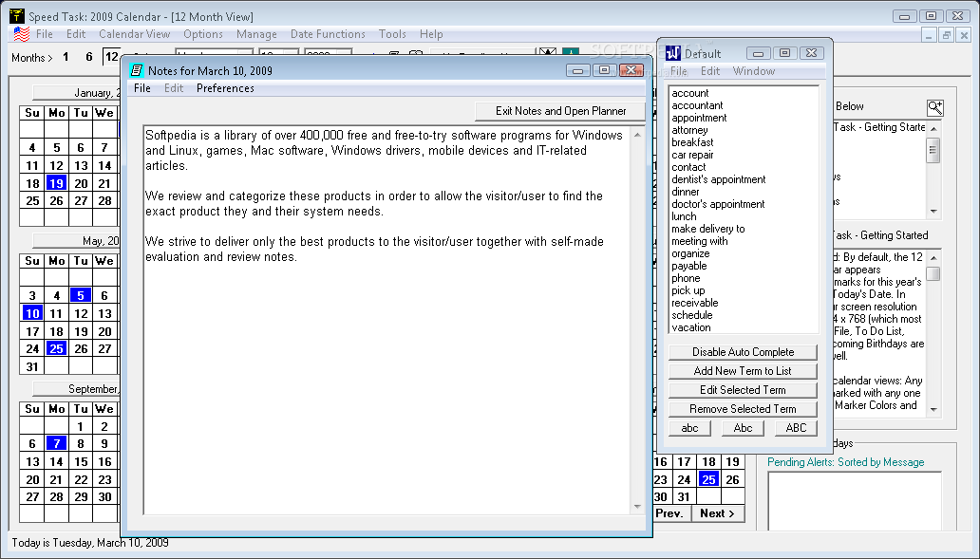Select 'breakfast' in the term list

tap(692, 142)
